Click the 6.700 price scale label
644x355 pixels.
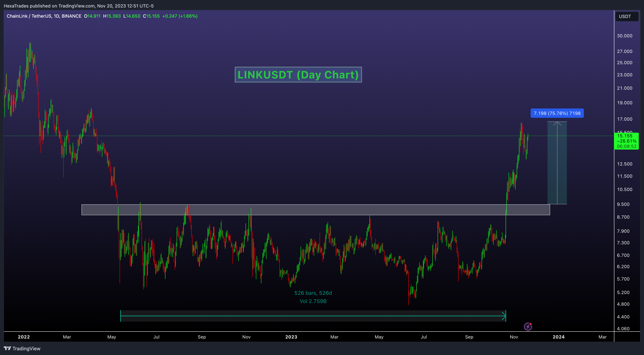(623, 255)
